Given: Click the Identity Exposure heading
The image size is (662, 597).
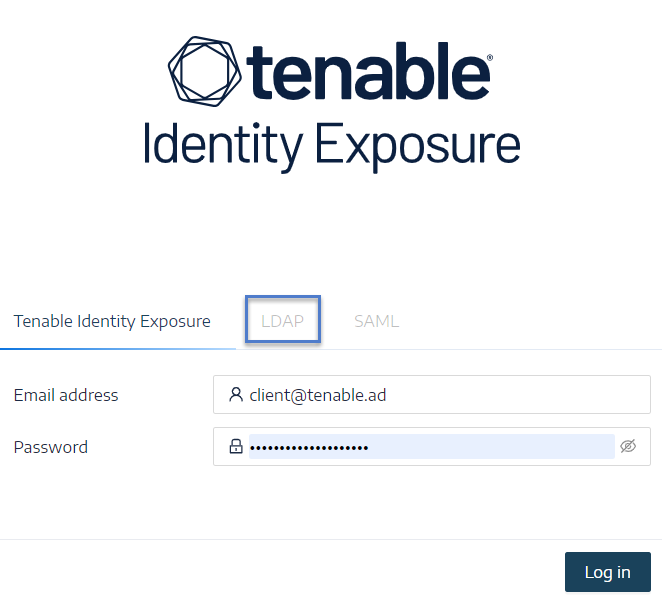Looking at the screenshot, I should 332,147.
